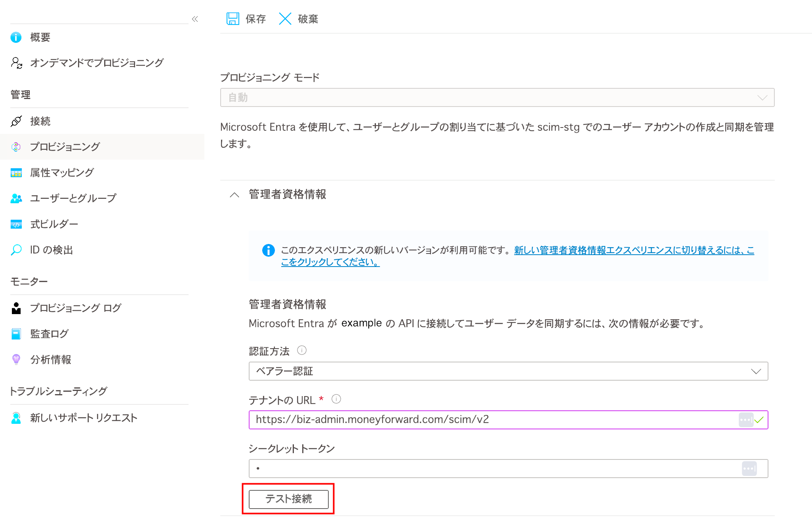Click 保存 text in toolbar
Image resolution: width=812 pixels, height=526 pixels.
click(x=255, y=19)
